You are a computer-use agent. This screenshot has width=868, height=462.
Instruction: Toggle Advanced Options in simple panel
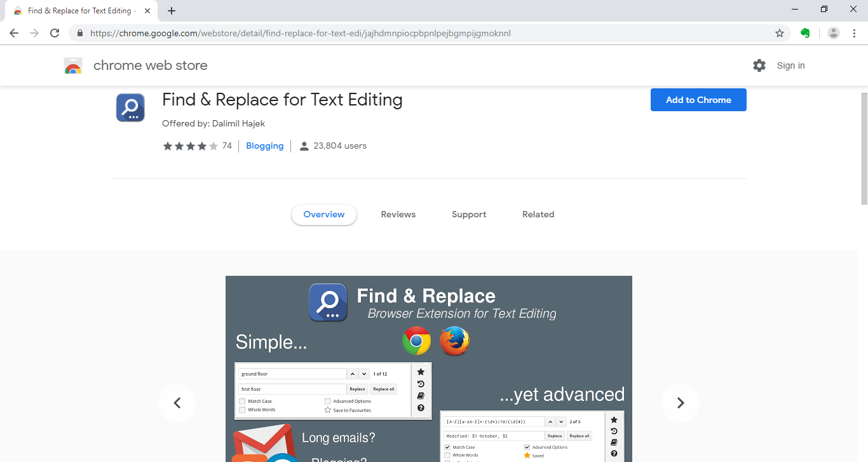[x=327, y=402]
